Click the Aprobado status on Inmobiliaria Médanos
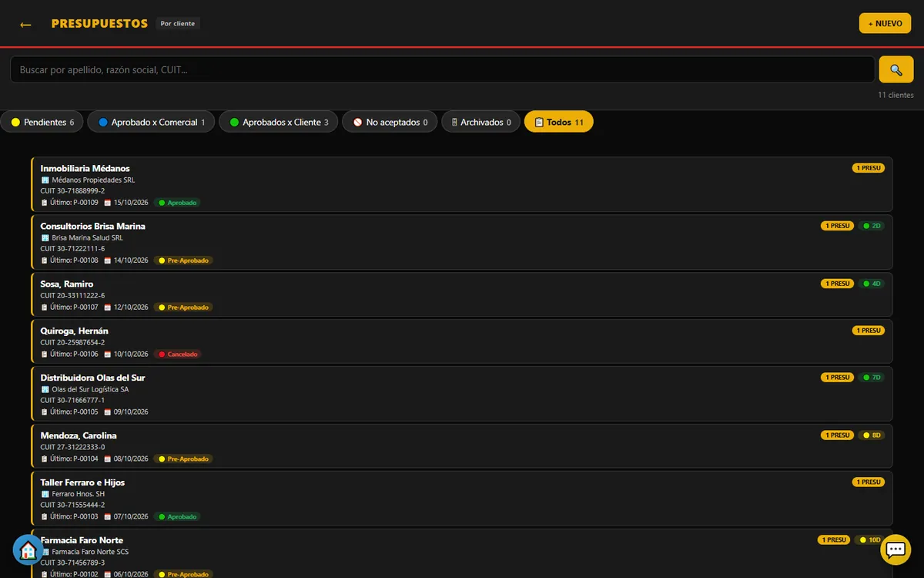Image resolution: width=924 pixels, height=578 pixels. tap(178, 203)
